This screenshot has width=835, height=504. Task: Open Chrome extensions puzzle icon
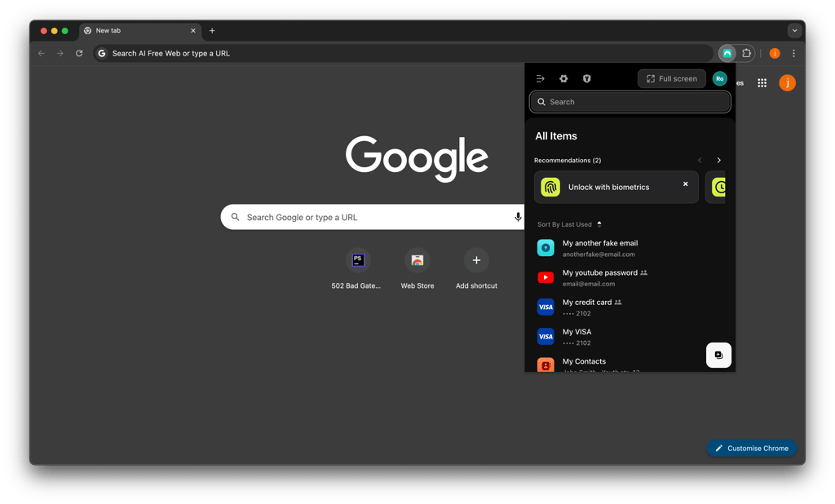(747, 53)
